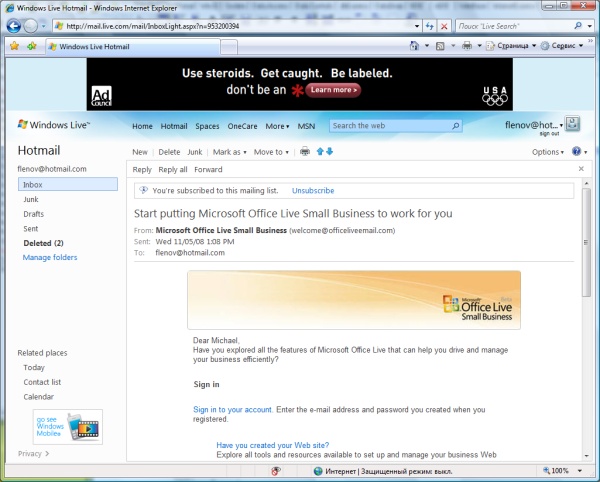The width and height of the screenshot is (600, 482).
Task: Click the popup blocker status bar icon
Action: [276, 471]
